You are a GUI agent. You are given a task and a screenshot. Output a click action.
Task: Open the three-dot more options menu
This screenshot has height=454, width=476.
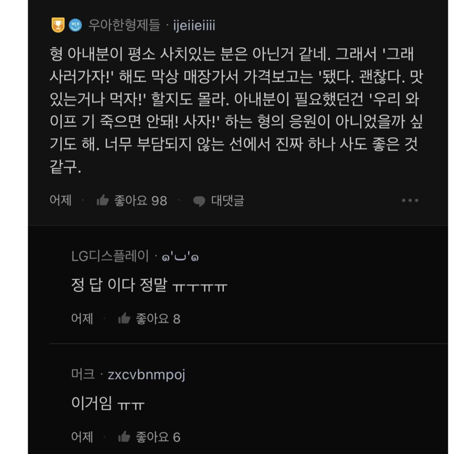[410, 201]
